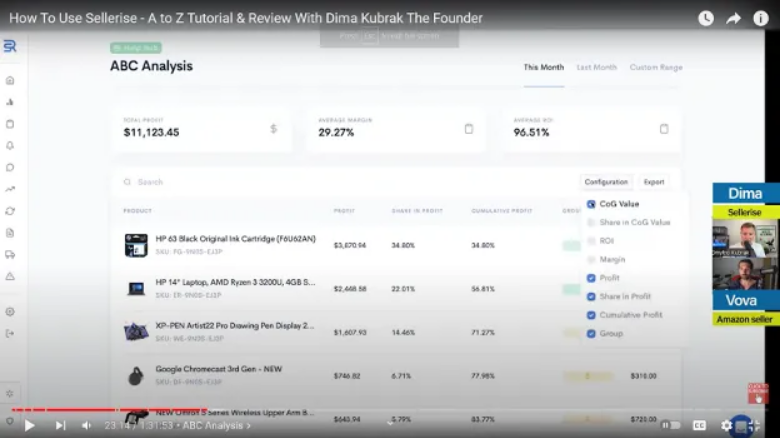Viewport: 780px width, 438px height.
Task: Click Google Chromecast 3rd Gen product name
Action: click(x=218, y=369)
